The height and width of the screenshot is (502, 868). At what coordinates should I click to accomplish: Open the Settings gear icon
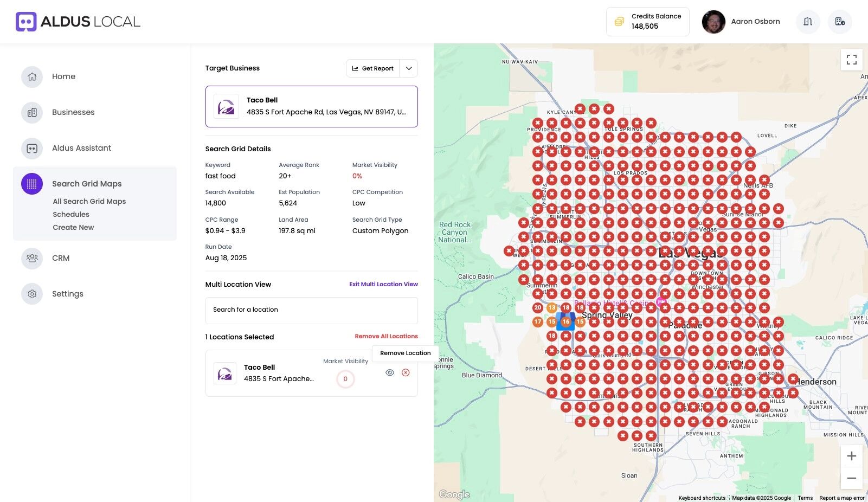point(32,294)
